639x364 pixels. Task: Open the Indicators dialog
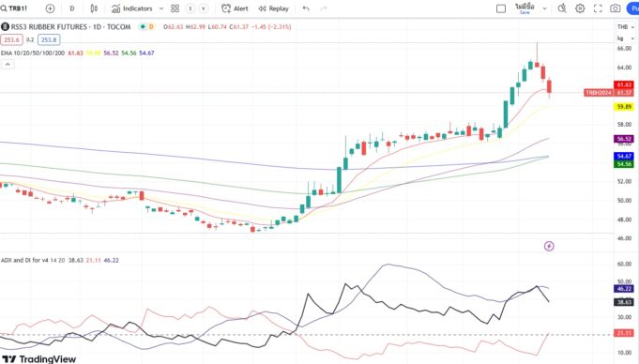coord(132,8)
